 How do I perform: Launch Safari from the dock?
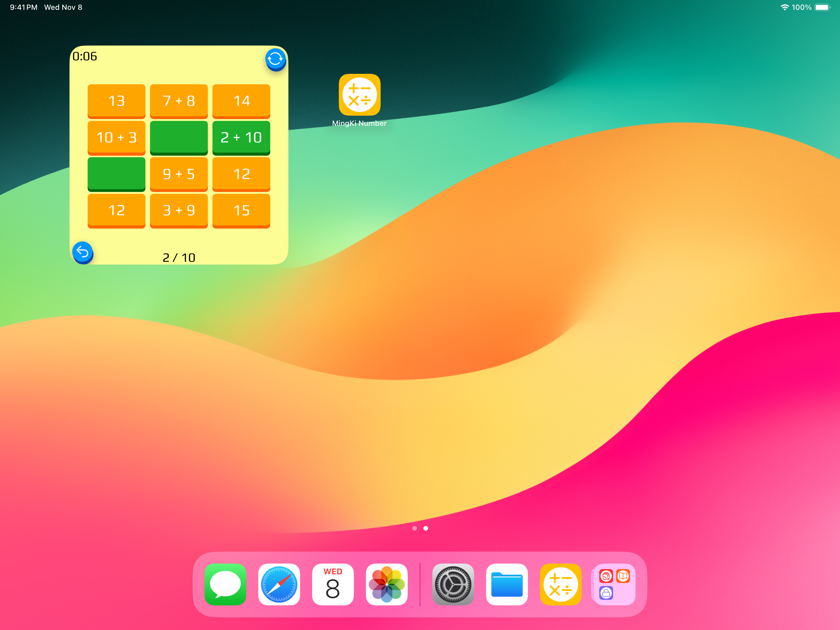tap(279, 584)
